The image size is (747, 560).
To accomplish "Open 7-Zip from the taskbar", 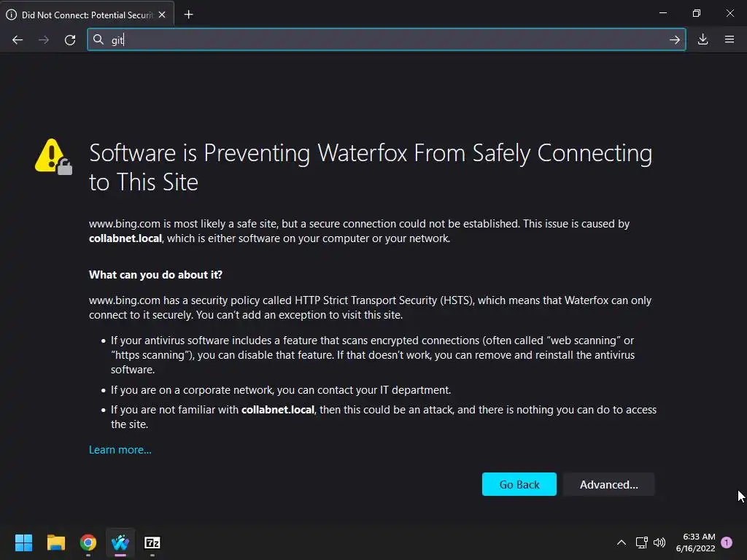I will (152, 542).
